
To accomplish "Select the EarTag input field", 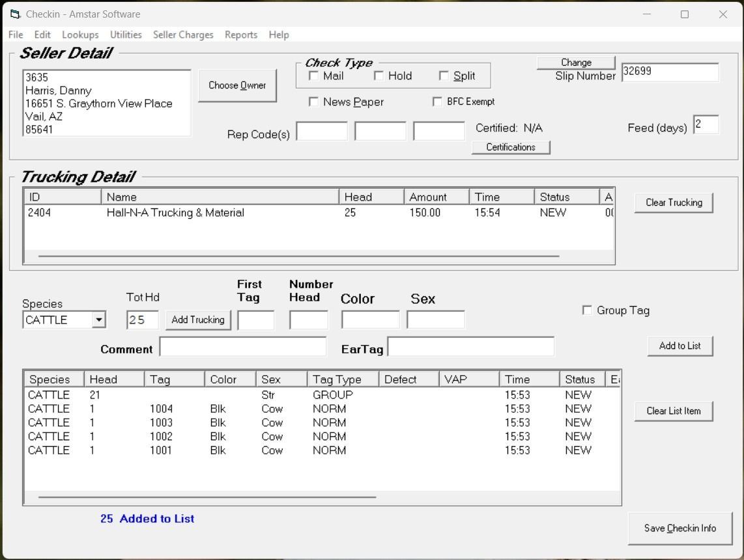I will (470, 346).
